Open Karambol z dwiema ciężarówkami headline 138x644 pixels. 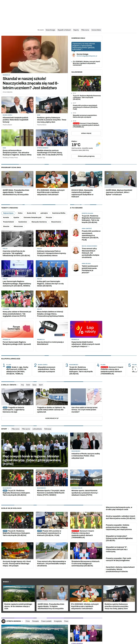(120, 569)
